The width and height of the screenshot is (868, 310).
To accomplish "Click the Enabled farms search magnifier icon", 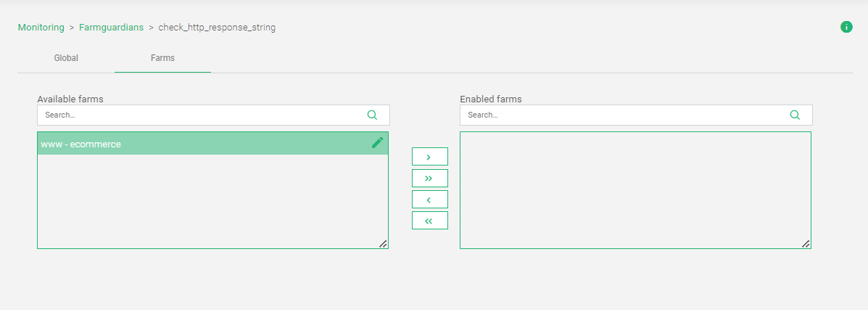I will pyautogui.click(x=795, y=115).
